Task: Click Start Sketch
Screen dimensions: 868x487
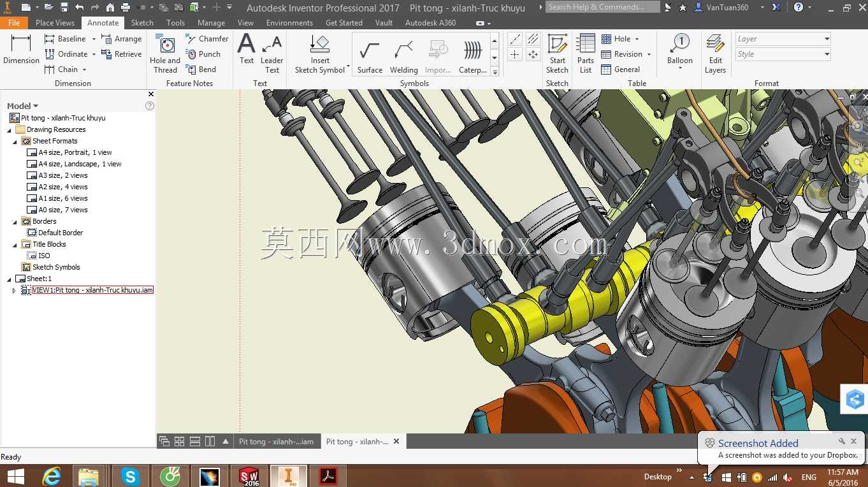Action: (557, 54)
